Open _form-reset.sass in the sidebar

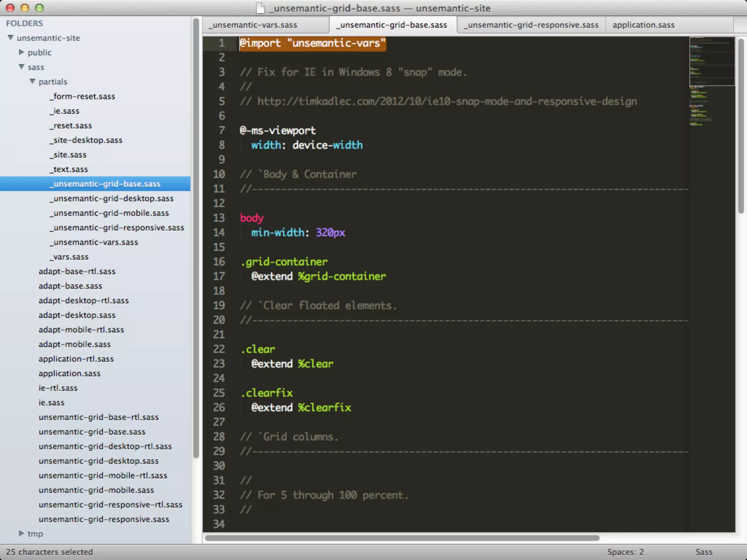[82, 96]
